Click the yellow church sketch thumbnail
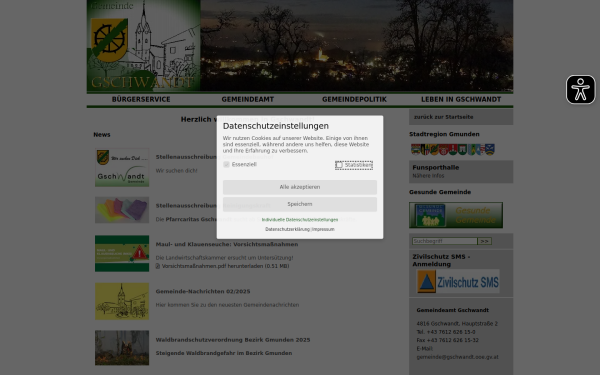600x375 pixels. (122, 301)
